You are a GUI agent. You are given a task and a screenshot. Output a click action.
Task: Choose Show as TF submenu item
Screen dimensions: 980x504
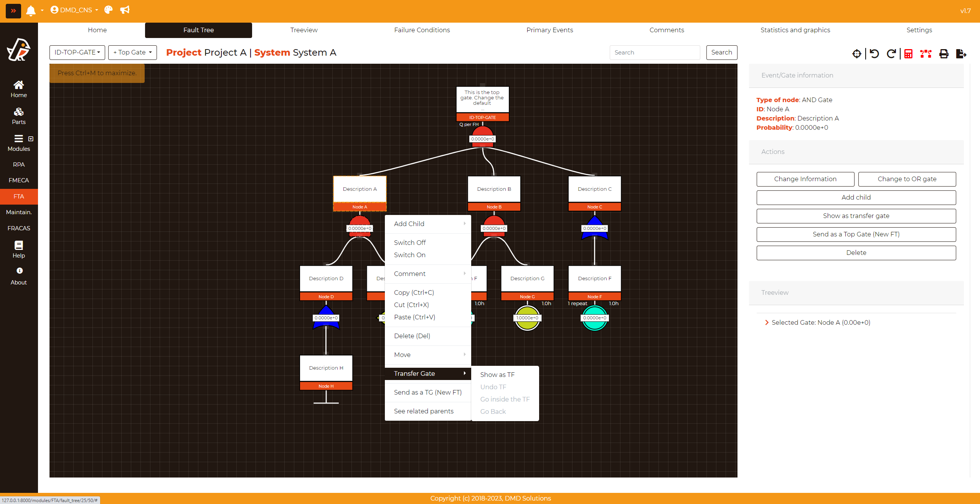pos(497,375)
